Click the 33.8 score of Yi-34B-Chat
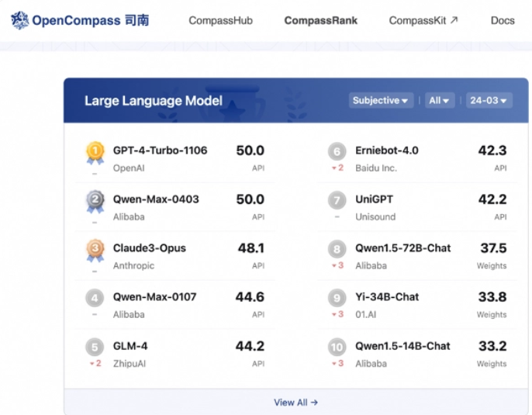 pos(492,297)
